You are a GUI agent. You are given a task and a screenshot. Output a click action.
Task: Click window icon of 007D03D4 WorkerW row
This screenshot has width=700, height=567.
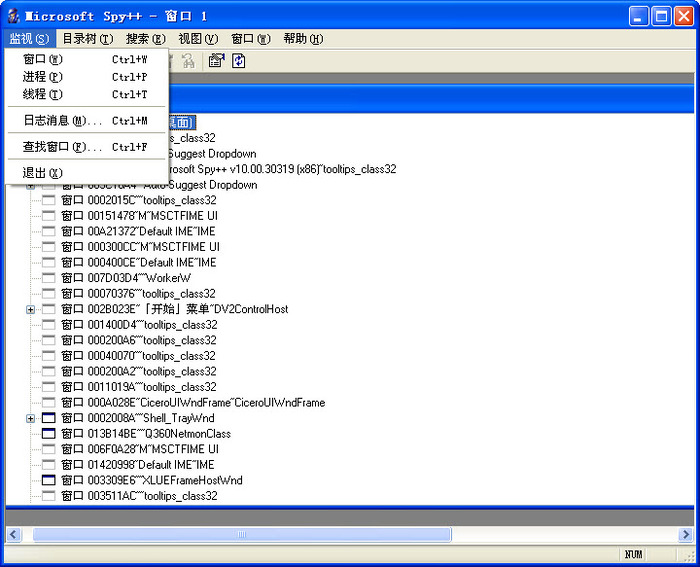coord(49,278)
